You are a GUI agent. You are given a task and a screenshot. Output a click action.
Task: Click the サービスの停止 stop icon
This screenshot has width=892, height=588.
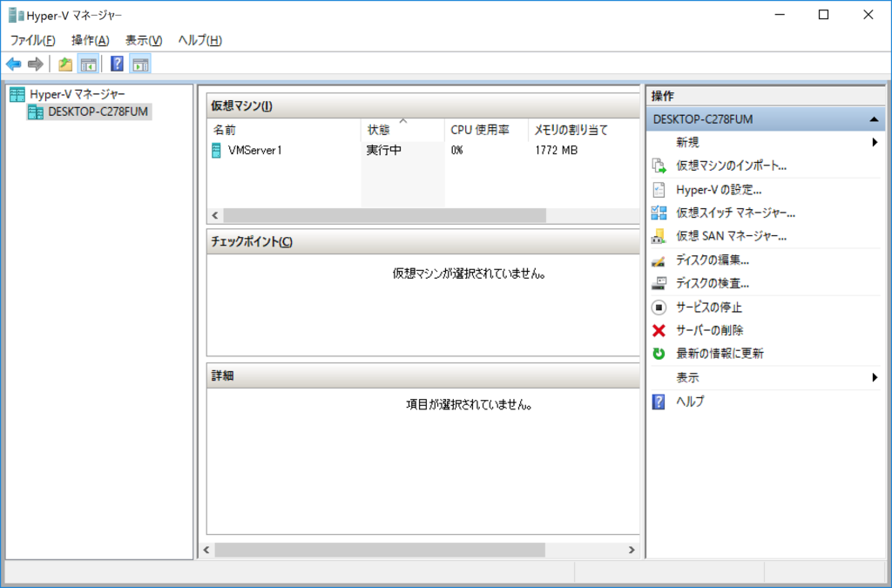pos(659,308)
